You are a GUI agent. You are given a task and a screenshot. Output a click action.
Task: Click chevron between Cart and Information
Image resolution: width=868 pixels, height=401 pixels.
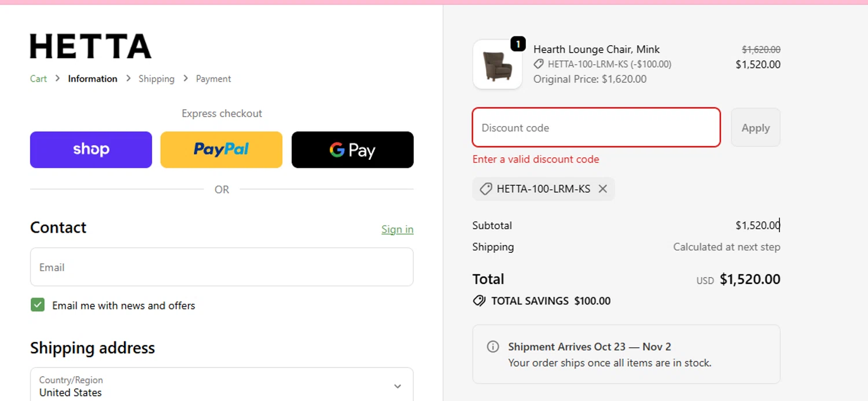click(57, 78)
